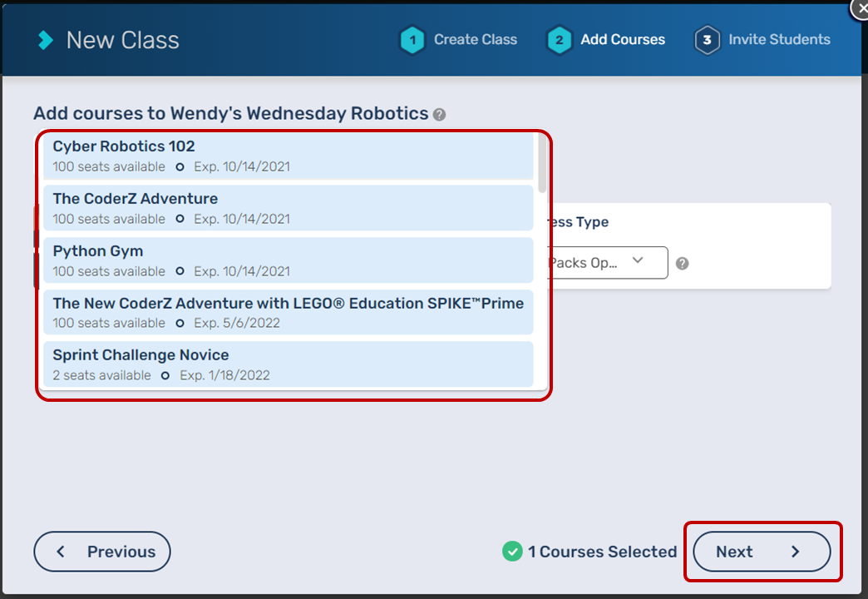The width and height of the screenshot is (868, 599).
Task: Click the New Class chevron logo icon
Action: [x=46, y=40]
